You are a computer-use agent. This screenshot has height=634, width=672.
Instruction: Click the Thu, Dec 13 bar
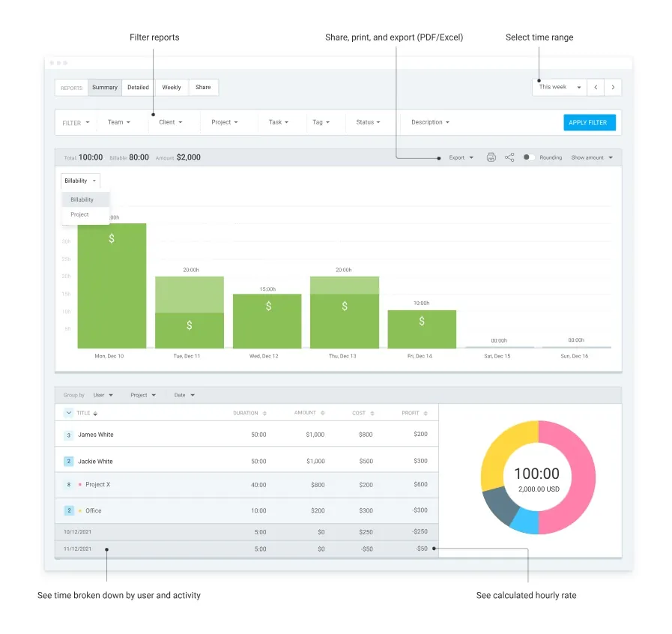coord(345,312)
